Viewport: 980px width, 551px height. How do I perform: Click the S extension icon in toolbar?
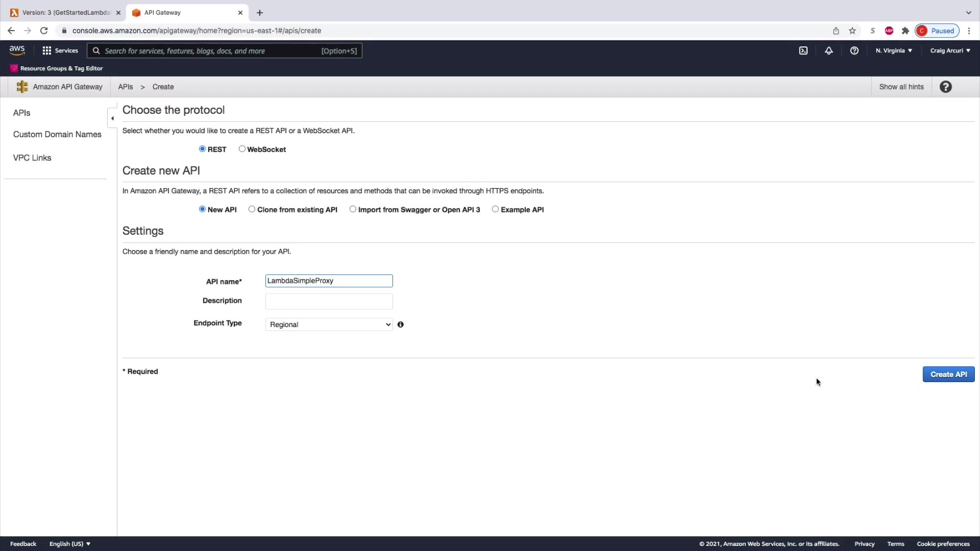[x=872, y=31]
